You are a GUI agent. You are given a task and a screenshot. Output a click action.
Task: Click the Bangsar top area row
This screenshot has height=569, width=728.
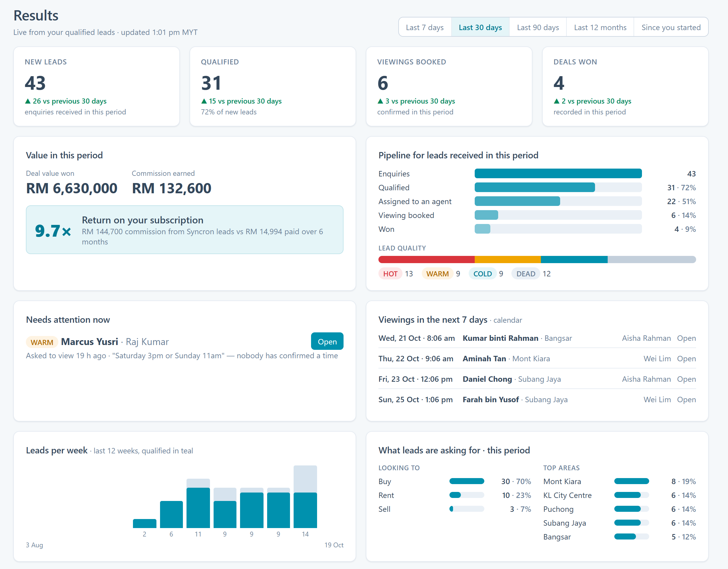point(619,537)
